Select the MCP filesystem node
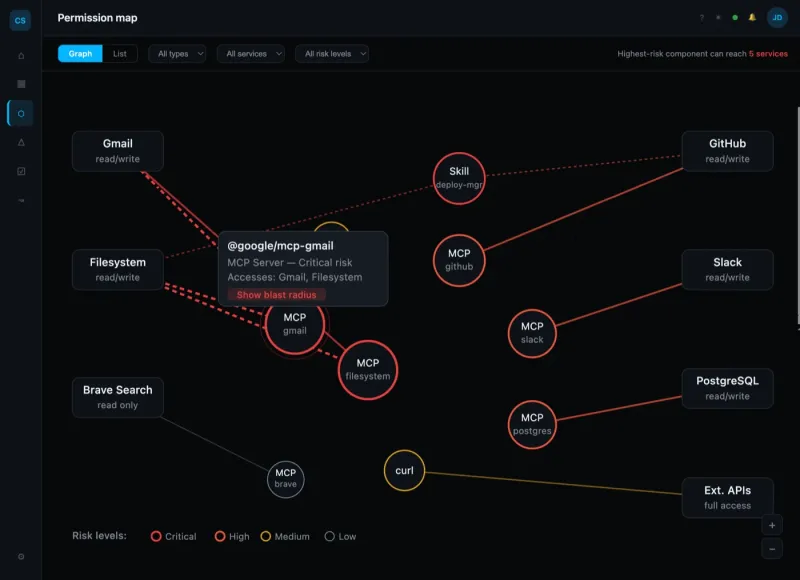 pos(367,370)
